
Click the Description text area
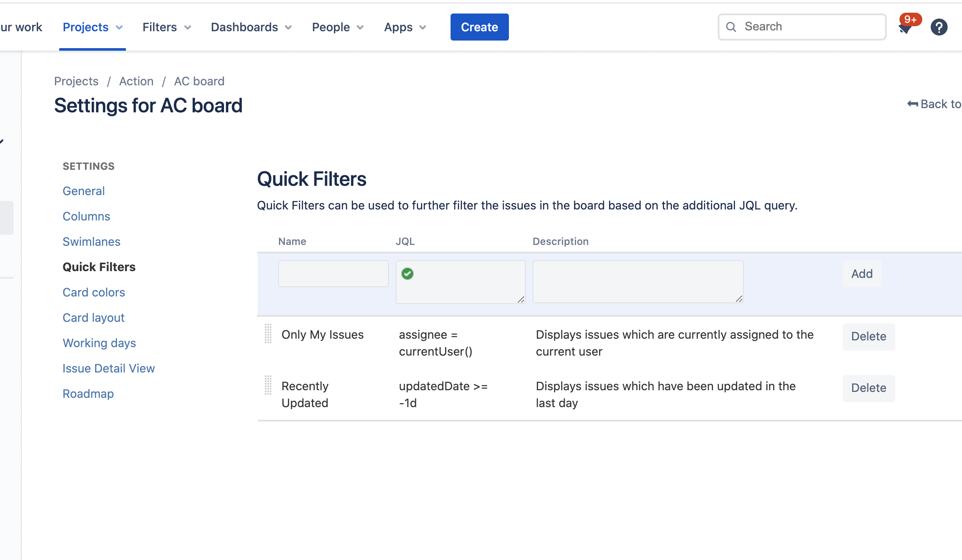click(637, 281)
